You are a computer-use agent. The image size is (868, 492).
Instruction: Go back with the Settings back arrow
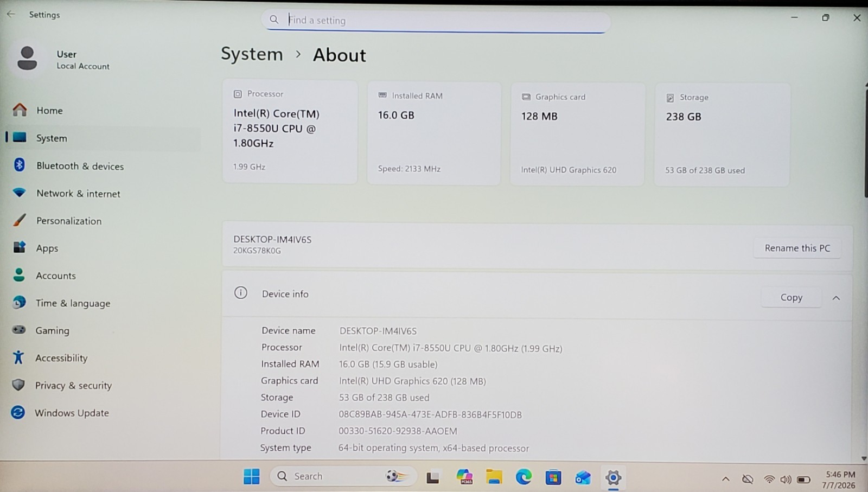point(11,15)
